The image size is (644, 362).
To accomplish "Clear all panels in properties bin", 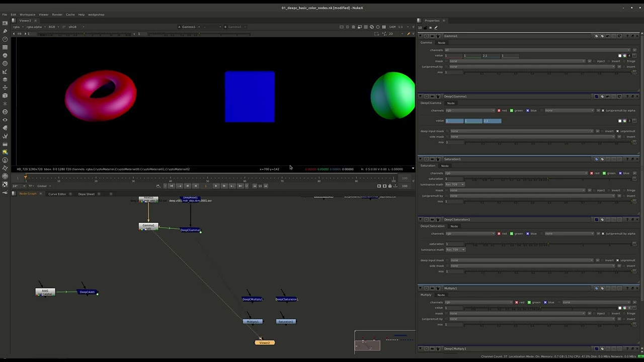I will (431, 28).
